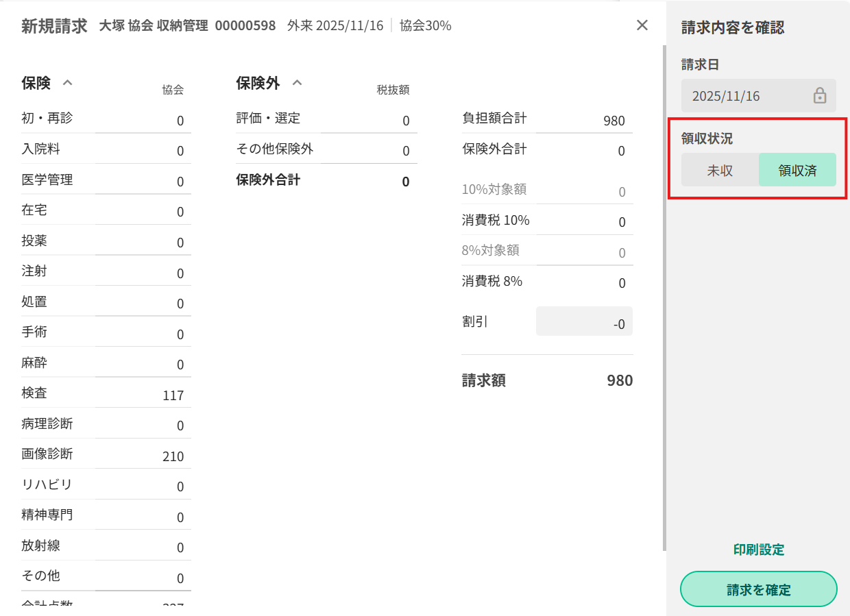Click the 負担額合計 value 980
This screenshot has height=616, width=850.
(x=614, y=121)
